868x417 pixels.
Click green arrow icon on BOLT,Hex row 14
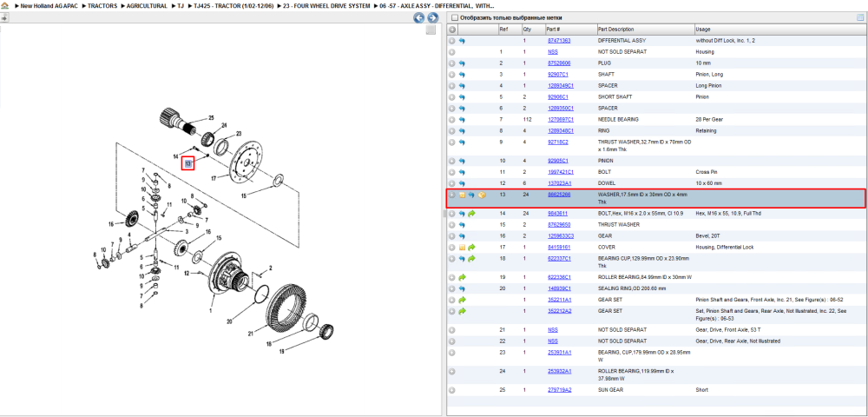[x=471, y=214]
